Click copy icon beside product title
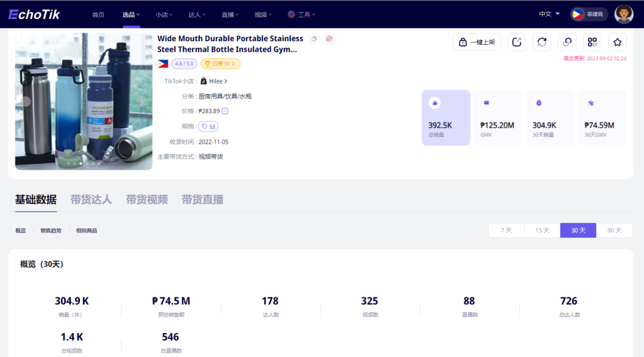Viewport: 644px width, 357px height. tap(314, 39)
